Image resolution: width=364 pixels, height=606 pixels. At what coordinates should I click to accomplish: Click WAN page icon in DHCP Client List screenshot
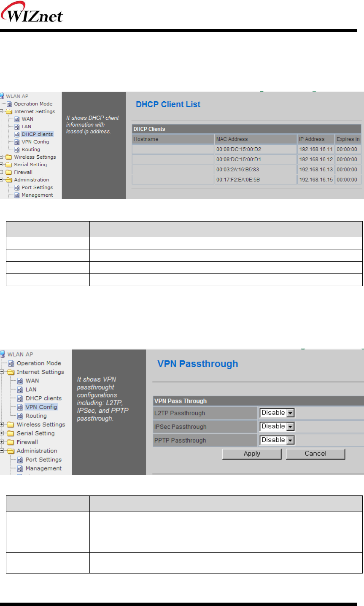[17, 119]
